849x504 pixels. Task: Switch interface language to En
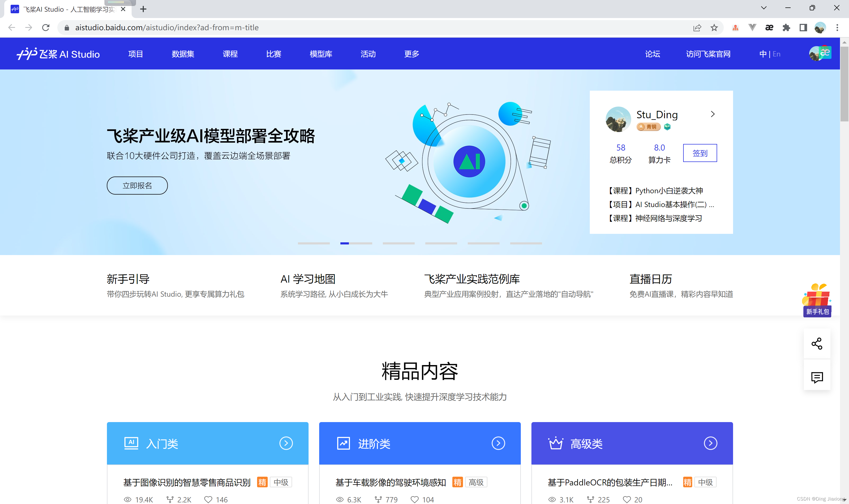click(777, 54)
